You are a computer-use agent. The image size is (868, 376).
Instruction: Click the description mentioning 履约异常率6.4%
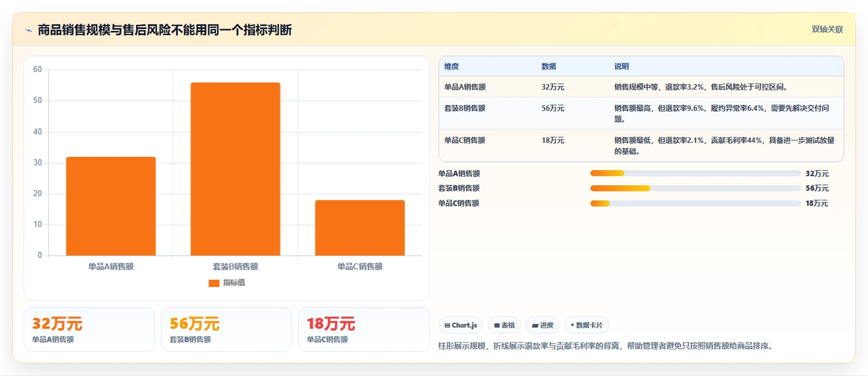[721, 114]
